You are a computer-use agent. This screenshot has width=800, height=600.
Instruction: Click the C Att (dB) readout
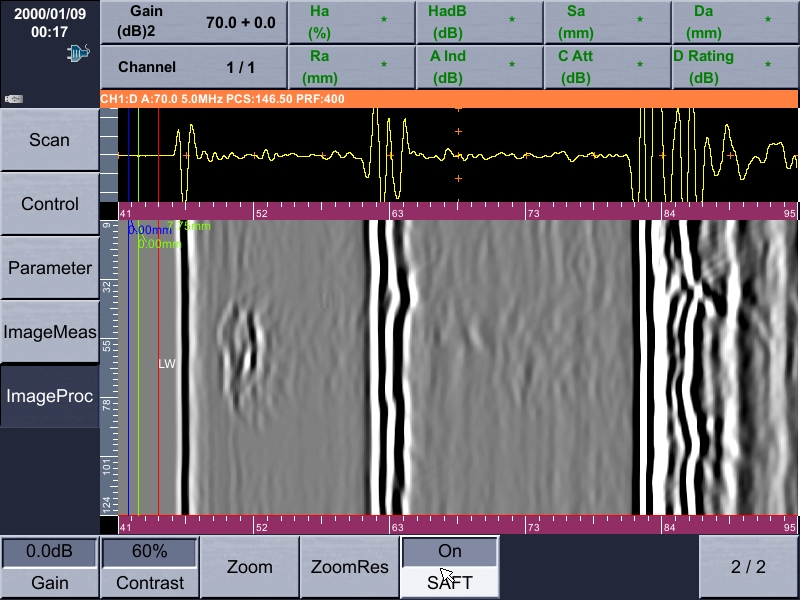coord(608,67)
